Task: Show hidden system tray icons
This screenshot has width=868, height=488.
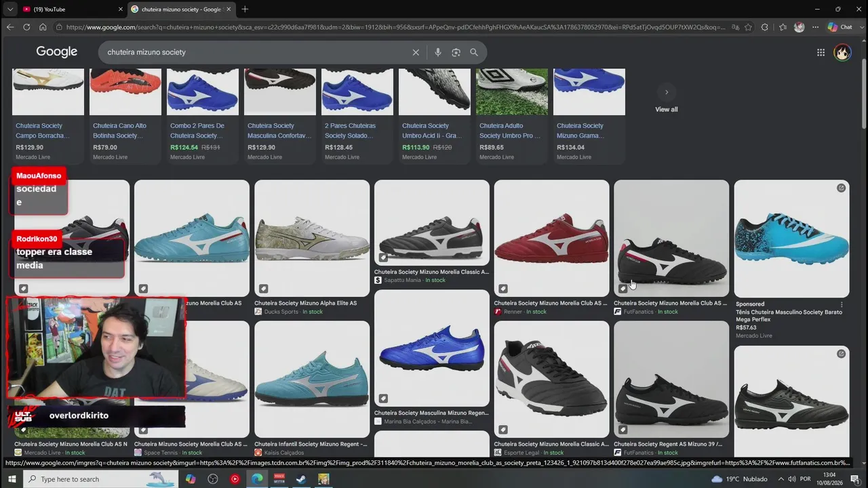Action: point(781,479)
